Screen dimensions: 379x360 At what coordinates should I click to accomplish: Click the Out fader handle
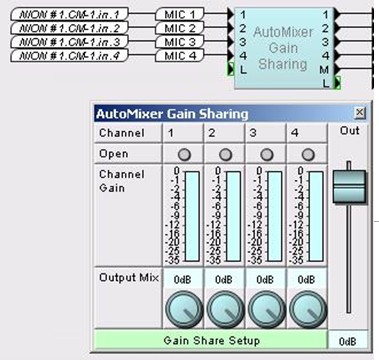pos(349,187)
